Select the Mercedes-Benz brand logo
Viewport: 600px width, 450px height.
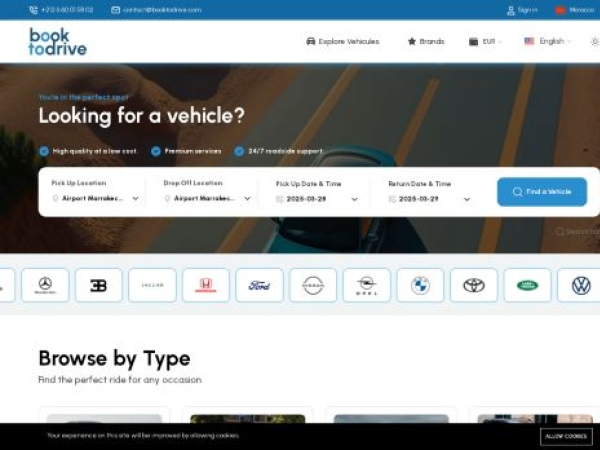(x=45, y=285)
